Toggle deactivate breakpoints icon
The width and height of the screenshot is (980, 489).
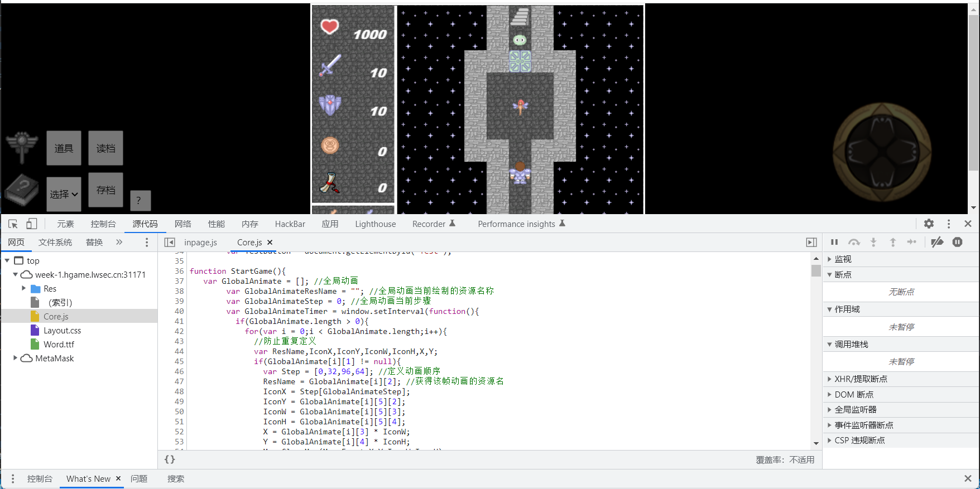[937, 242]
